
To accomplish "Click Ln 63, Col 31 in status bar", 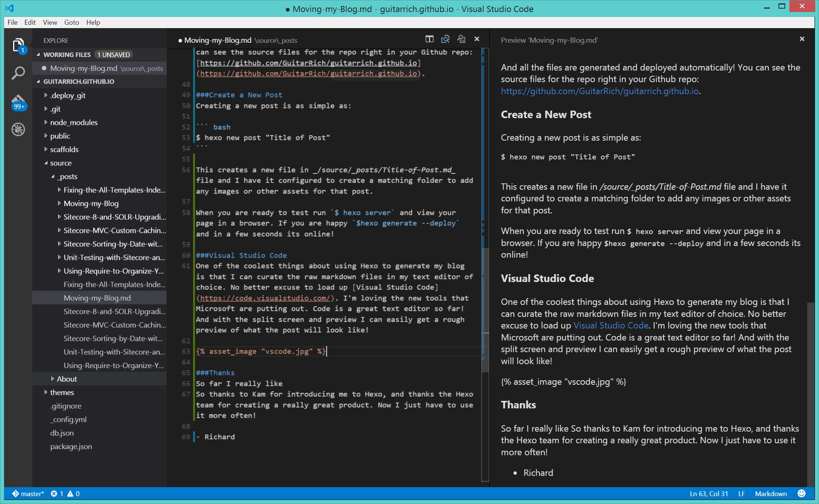I will (709, 494).
